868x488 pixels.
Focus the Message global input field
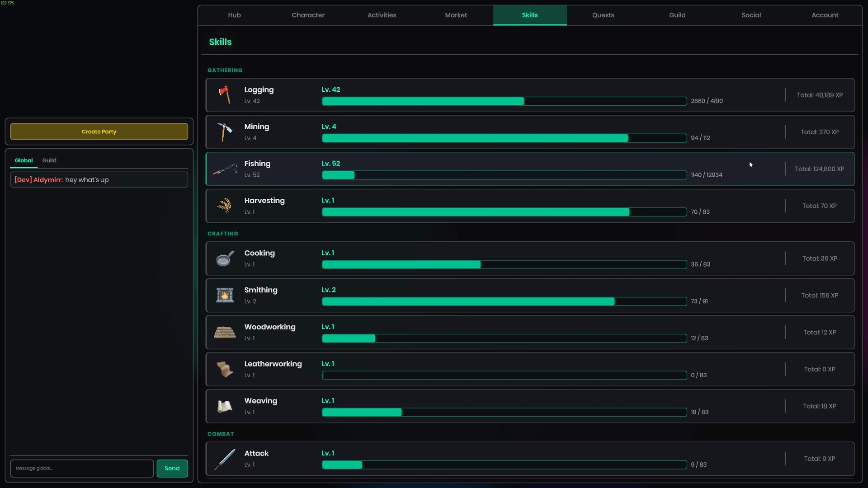tap(82, 468)
